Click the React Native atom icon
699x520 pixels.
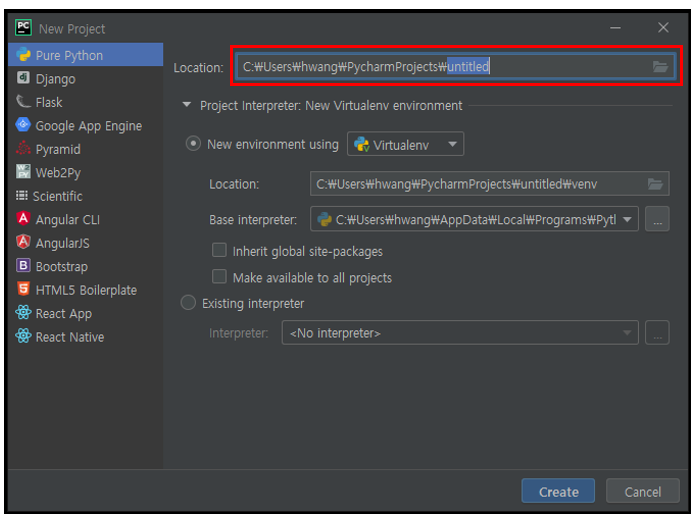click(x=23, y=336)
